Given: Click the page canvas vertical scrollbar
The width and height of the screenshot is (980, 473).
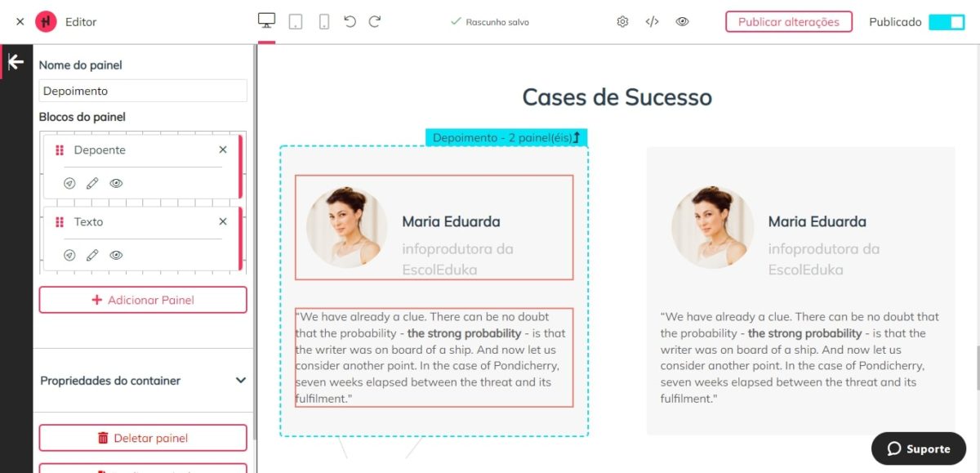Looking at the screenshot, I should pyautogui.click(x=977, y=368).
